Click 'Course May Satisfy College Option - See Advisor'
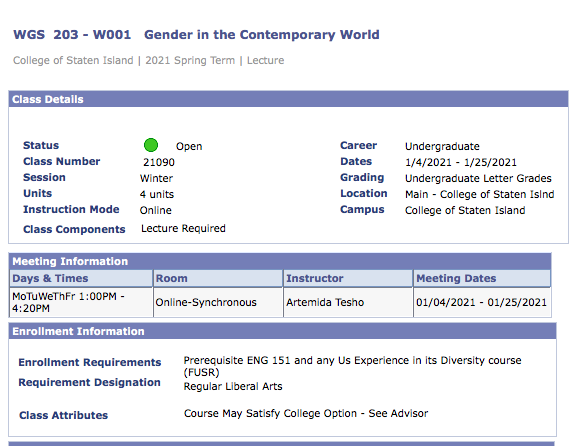 click(x=306, y=413)
